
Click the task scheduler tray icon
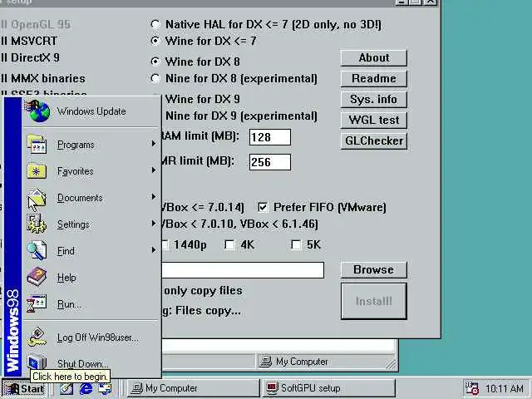click(x=472, y=388)
